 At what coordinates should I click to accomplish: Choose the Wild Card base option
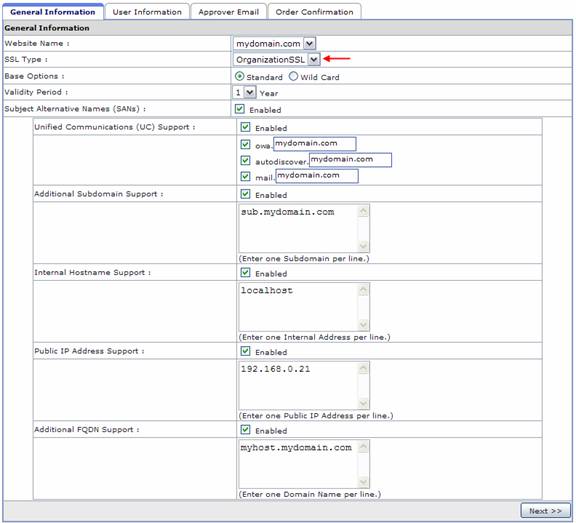[293, 76]
